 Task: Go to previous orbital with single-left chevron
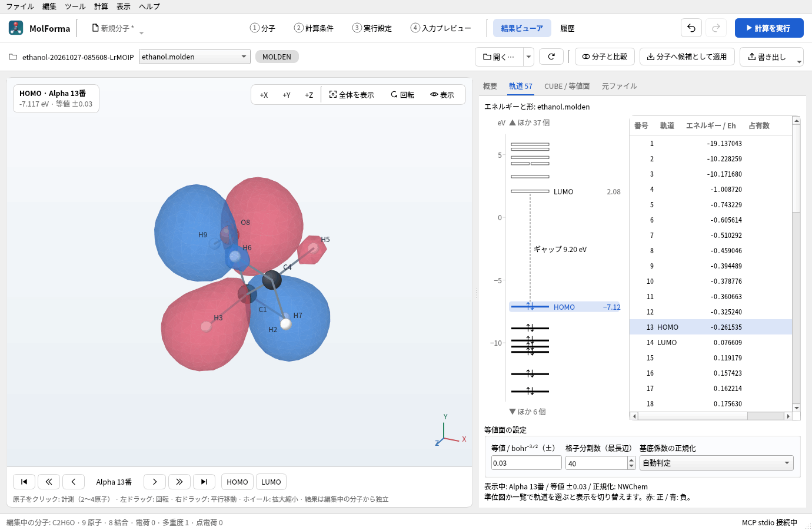pyautogui.click(x=74, y=482)
